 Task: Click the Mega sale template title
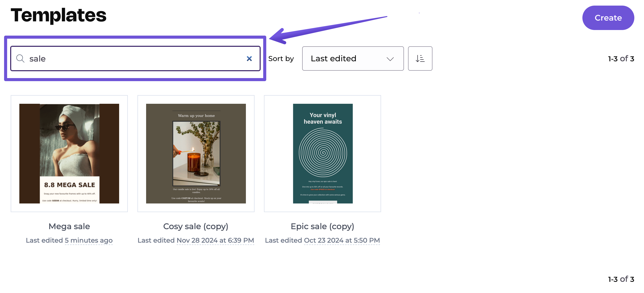[69, 226]
